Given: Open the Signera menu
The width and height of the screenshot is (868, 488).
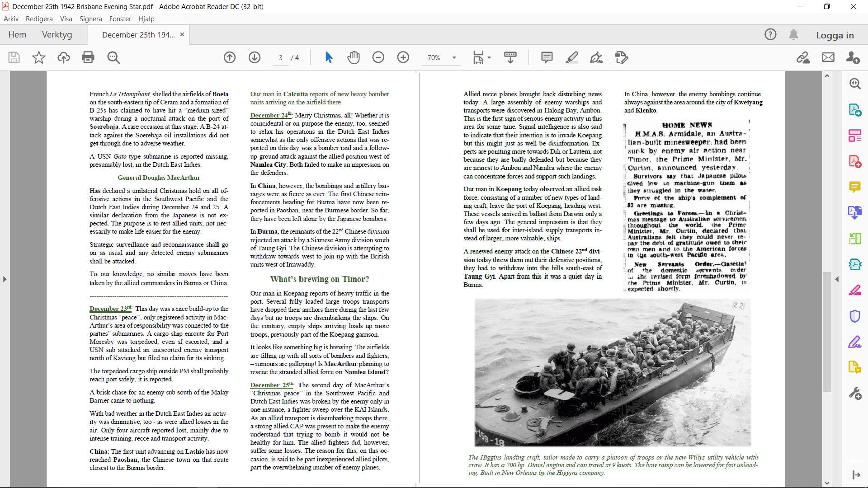Looking at the screenshot, I should point(90,19).
